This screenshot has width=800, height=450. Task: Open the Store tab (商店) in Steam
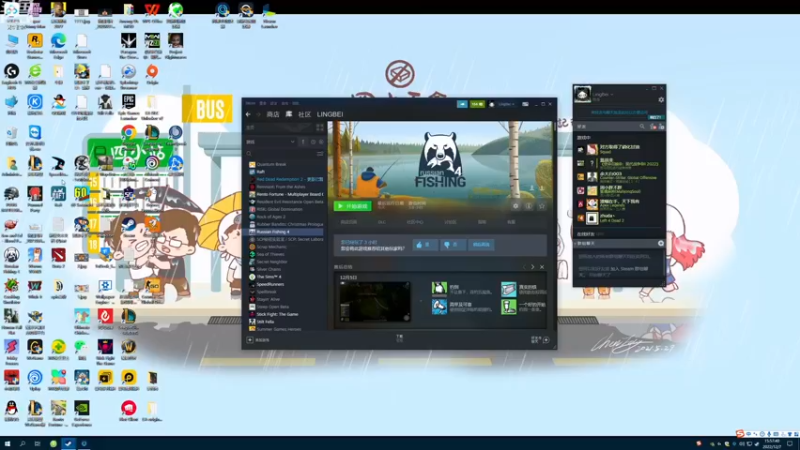[x=273, y=114]
